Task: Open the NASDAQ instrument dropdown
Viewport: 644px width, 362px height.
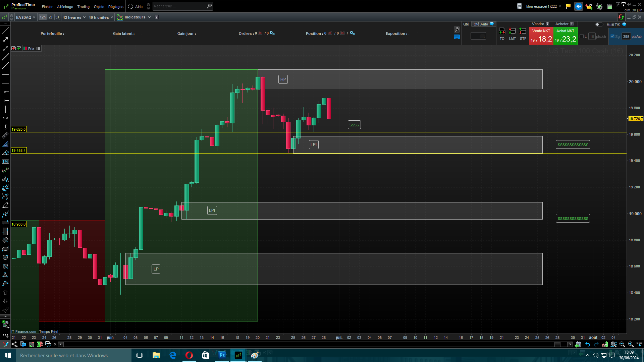Action: 25,17
